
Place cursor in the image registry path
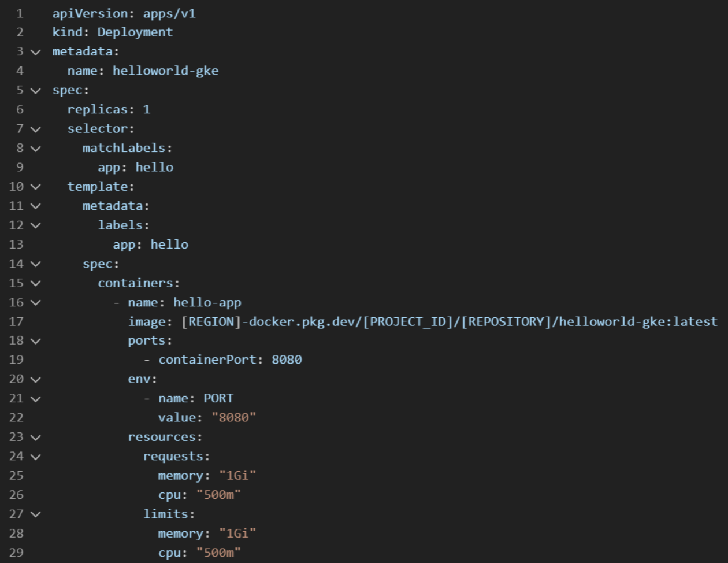click(449, 321)
